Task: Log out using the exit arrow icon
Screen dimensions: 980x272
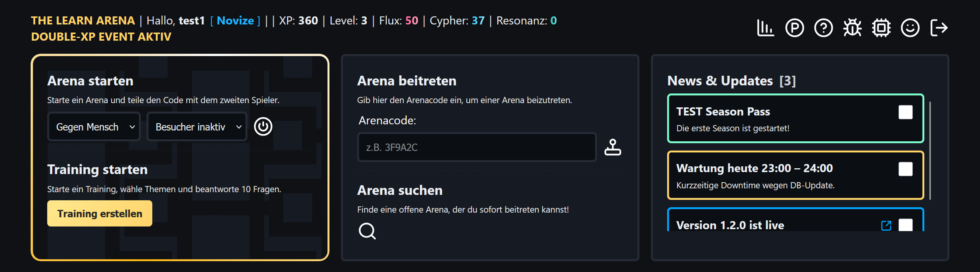Action: [939, 28]
